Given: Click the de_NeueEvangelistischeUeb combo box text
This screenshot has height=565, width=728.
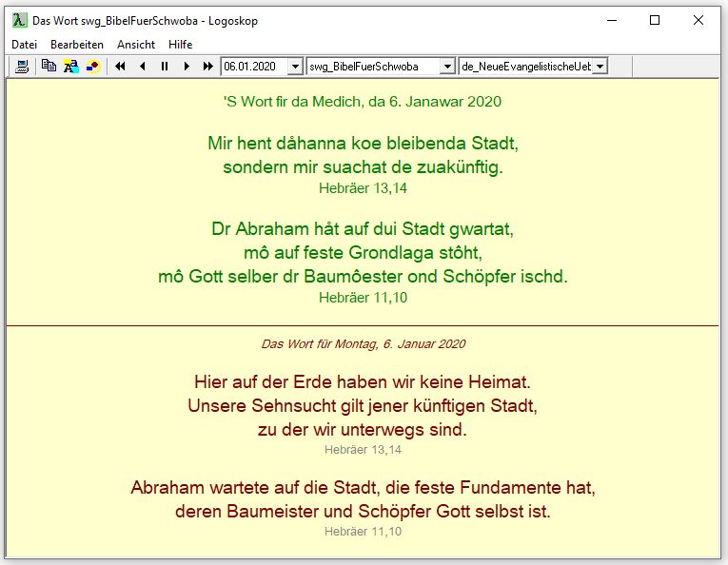Looking at the screenshot, I should click(526, 67).
